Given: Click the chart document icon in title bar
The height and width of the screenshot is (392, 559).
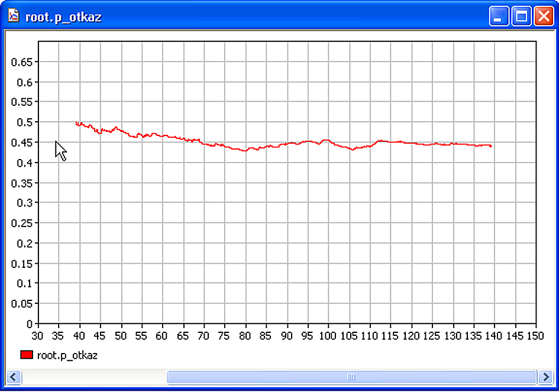Looking at the screenshot, I should 14,16.
